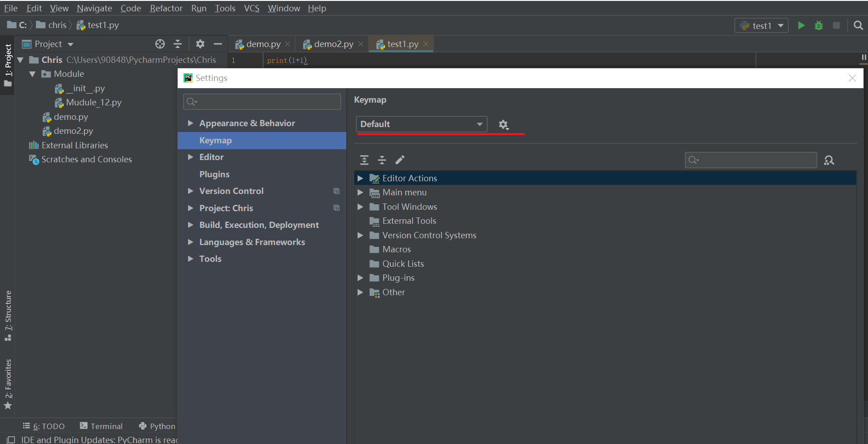Run the test1 configuration with green play icon
Viewport: 868px width, 444px height.
pyautogui.click(x=801, y=25)
